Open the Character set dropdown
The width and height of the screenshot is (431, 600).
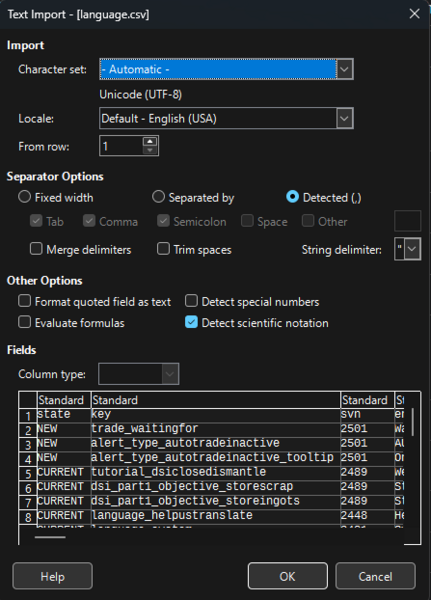(x=226, y=69)
